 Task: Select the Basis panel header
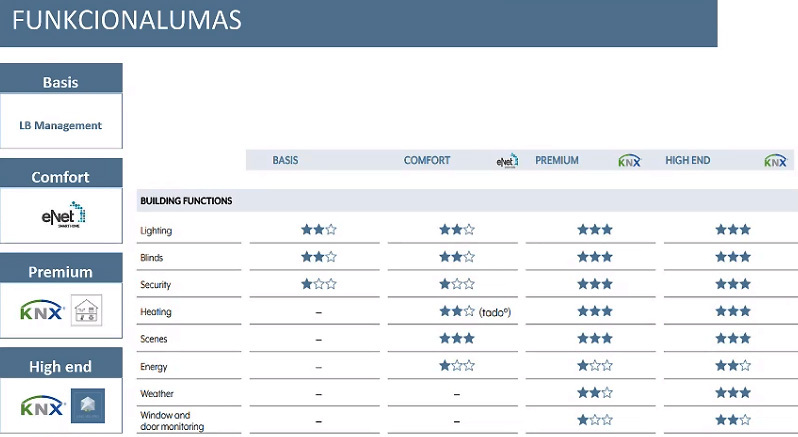click(61, 78)
